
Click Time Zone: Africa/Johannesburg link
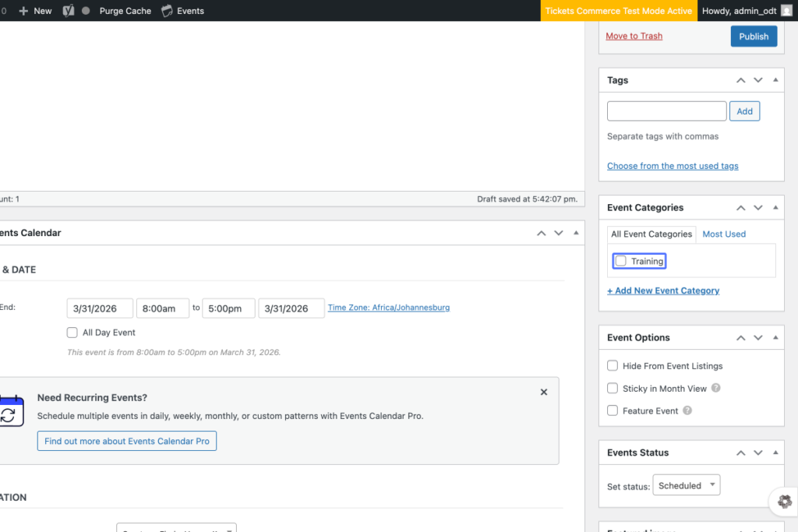(389, 307)
